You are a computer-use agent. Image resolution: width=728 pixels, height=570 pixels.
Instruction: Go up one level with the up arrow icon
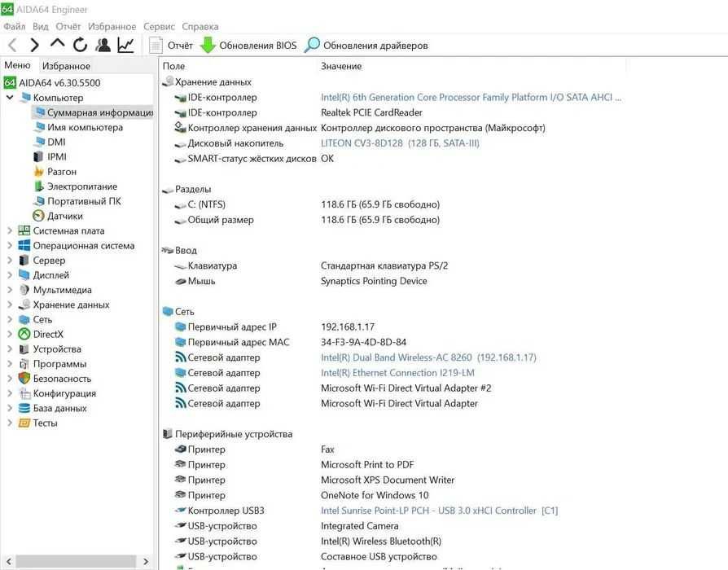coord(58,44)
